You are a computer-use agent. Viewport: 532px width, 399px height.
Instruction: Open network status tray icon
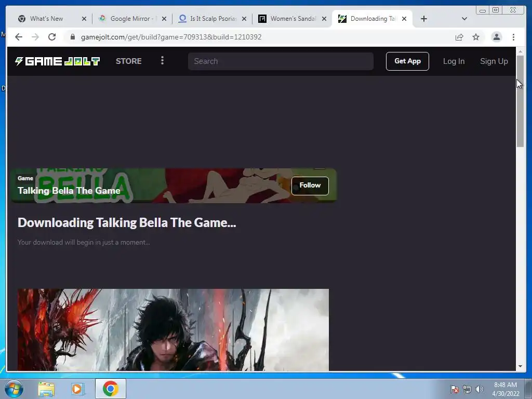pyautogui.click(x=467, y=389)
